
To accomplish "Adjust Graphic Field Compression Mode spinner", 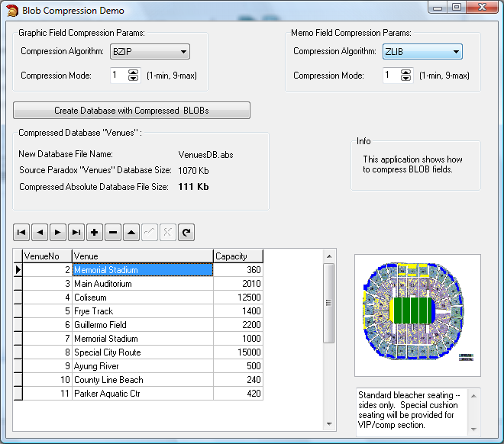I will [x=134, y=76].
